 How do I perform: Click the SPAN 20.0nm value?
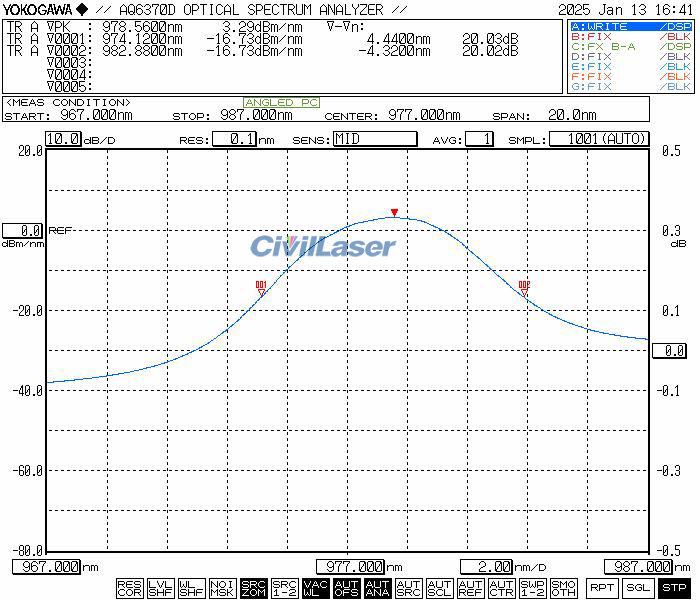coord(572,115)
